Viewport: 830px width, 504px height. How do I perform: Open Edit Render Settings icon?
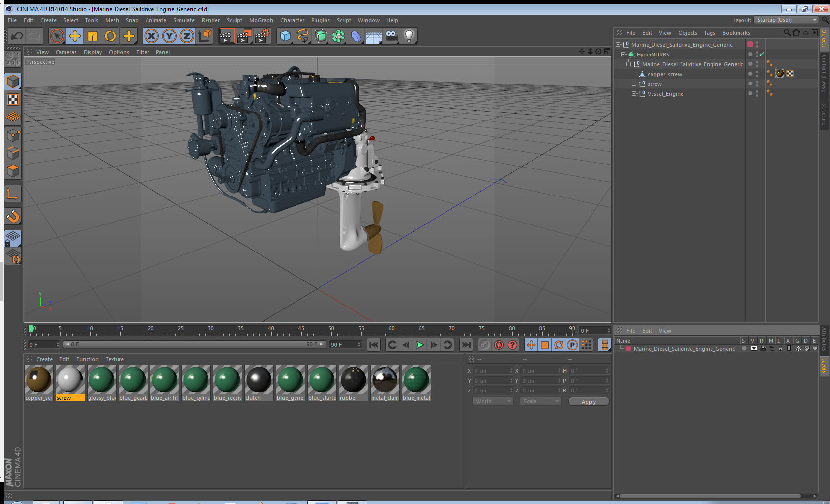click(262, 36)
